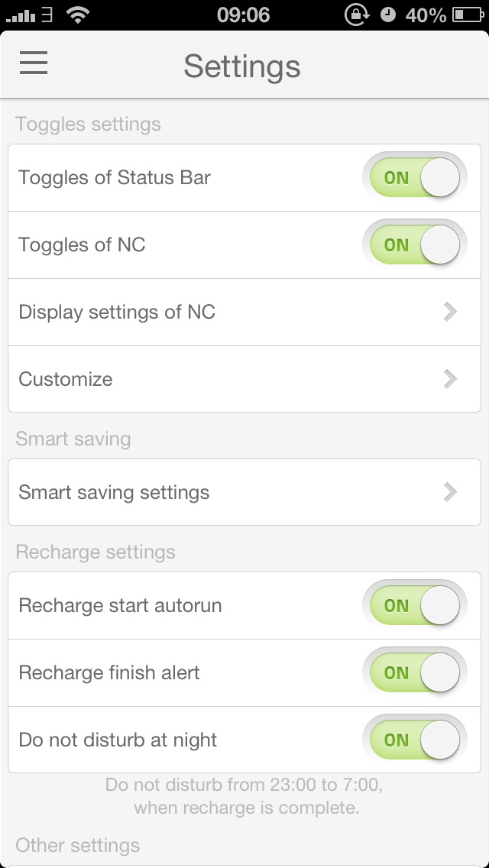
Task: Tap the 09:06 status bar clock
Action: click(243, 15)
